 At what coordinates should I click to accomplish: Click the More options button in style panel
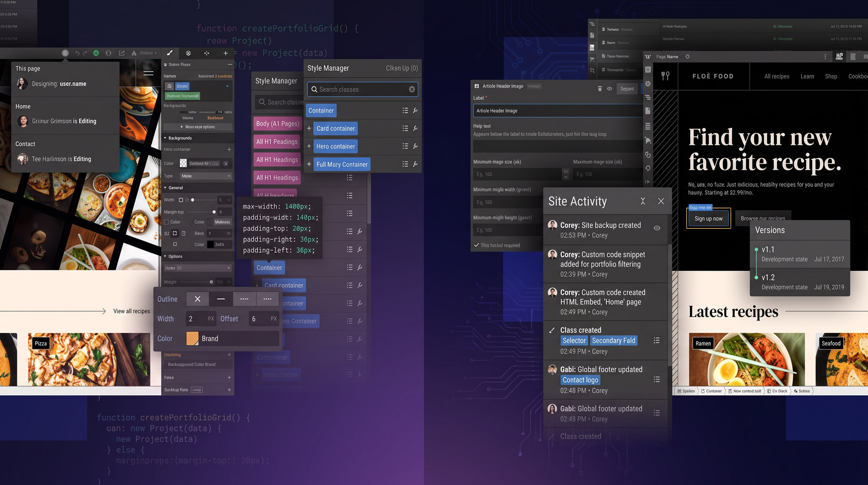pos(198,127)
